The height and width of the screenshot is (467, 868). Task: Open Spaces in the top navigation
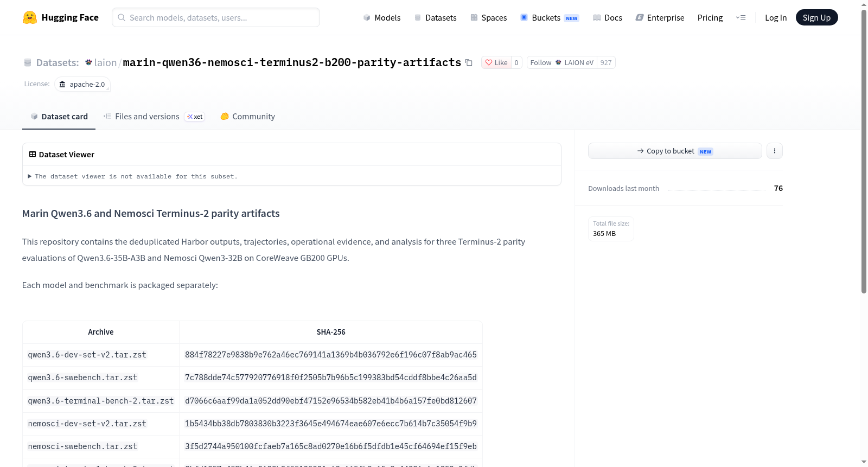tap(488, 17)
